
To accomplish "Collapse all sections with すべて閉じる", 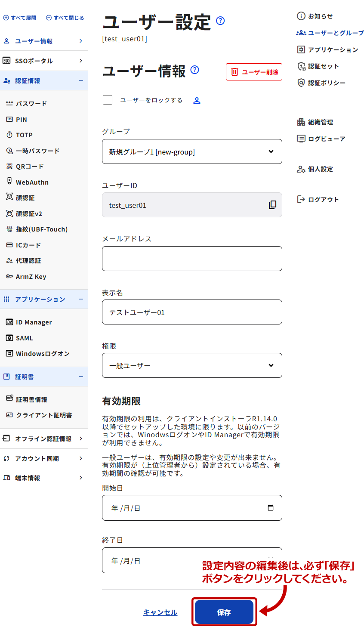I will pyautogui.click(x=65, y=18).
